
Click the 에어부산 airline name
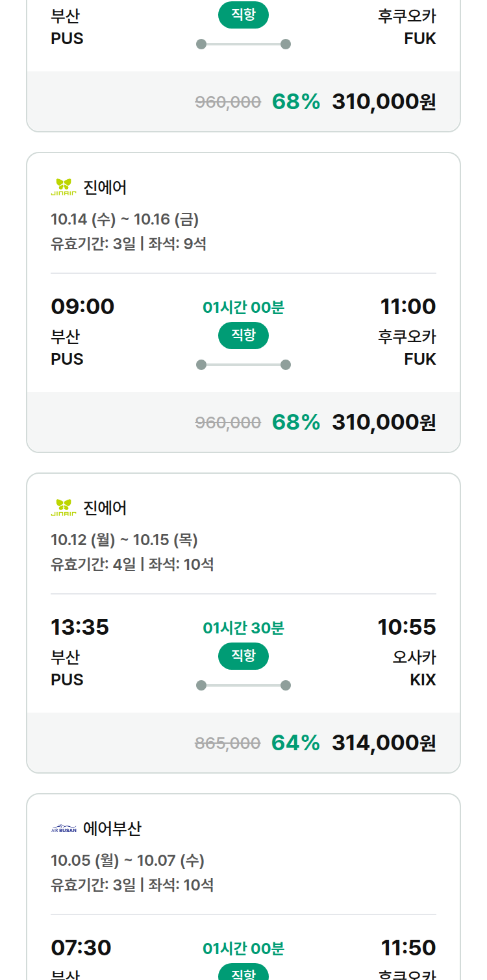point(112,829)
